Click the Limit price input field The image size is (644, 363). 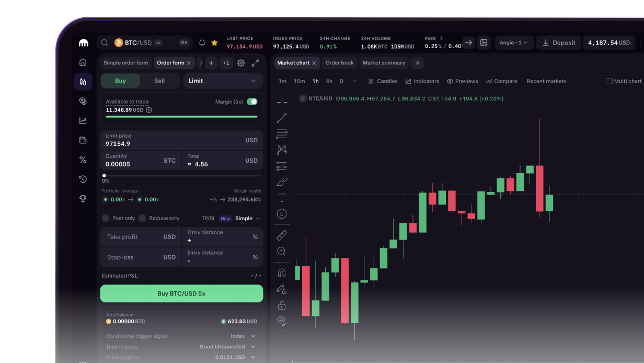coord(181,140)
